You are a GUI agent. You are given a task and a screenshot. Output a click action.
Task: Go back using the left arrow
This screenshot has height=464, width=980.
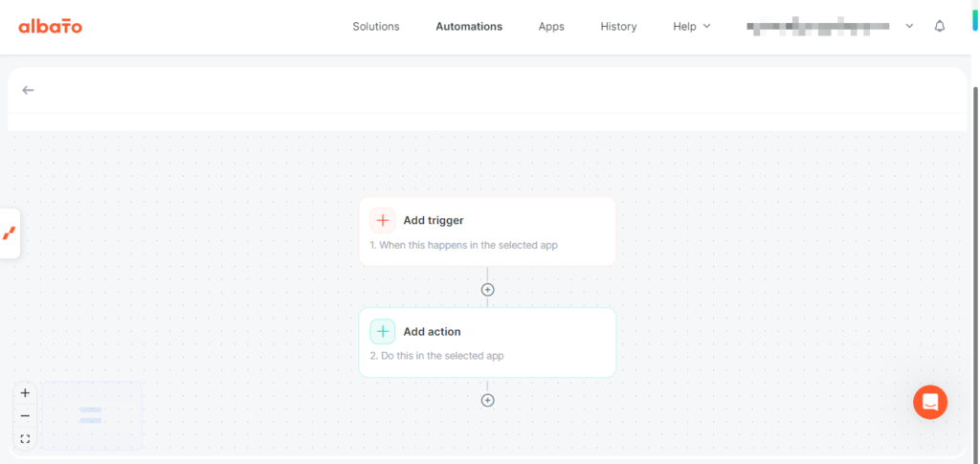(x=28, y=90)
